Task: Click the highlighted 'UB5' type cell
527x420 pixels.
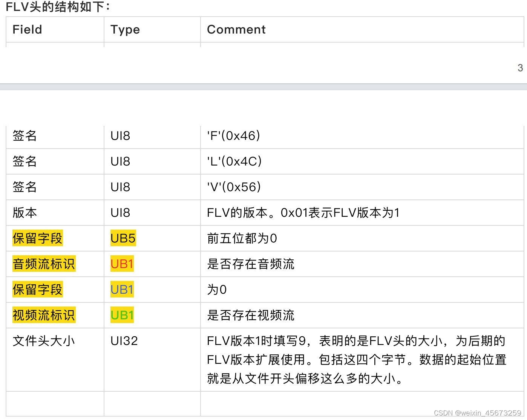Action: pos(123,238)
